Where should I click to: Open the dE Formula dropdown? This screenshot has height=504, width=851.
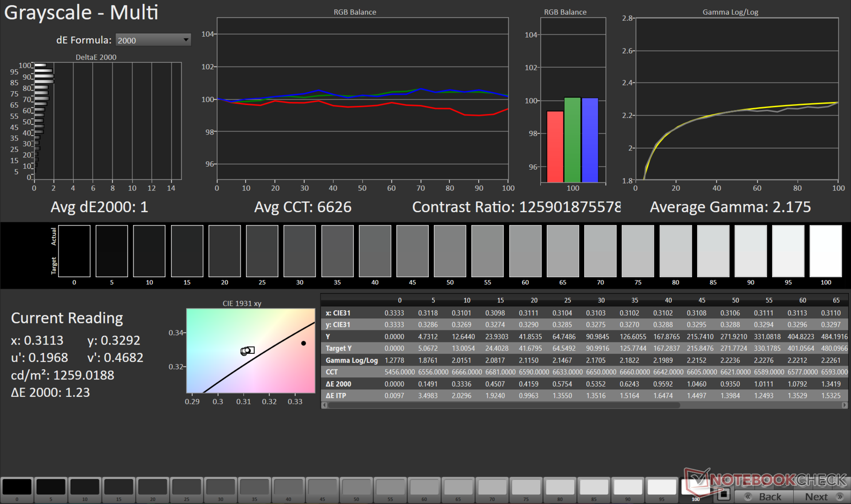153,40
